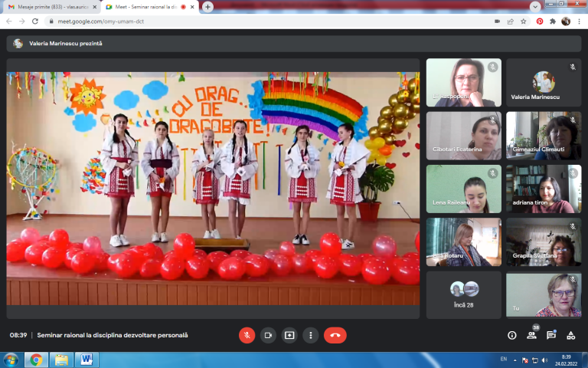
Task: Unmute the microphone toggle
Action: click(x=247, y=335)
